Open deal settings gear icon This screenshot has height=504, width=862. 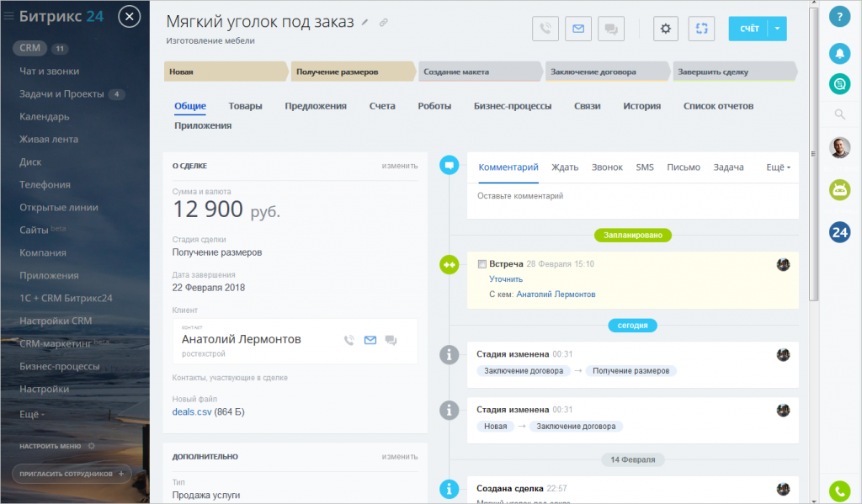[666, 29]
